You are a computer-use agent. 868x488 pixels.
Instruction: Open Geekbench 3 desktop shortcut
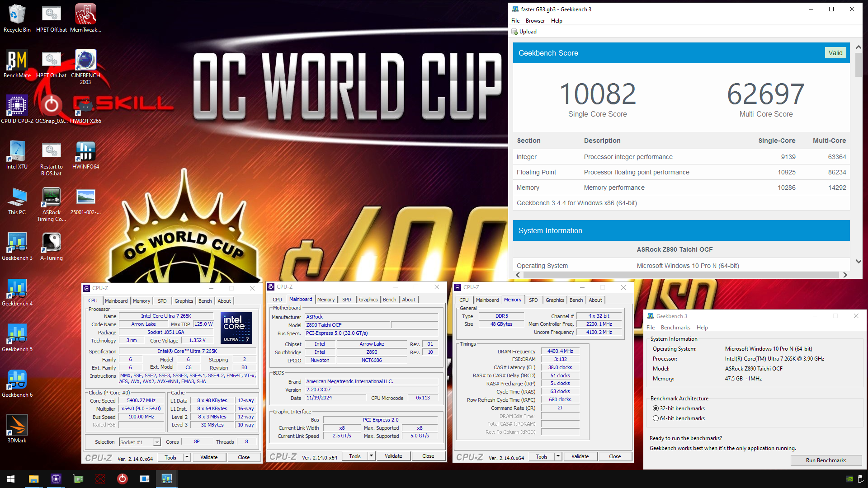[17, 246]
